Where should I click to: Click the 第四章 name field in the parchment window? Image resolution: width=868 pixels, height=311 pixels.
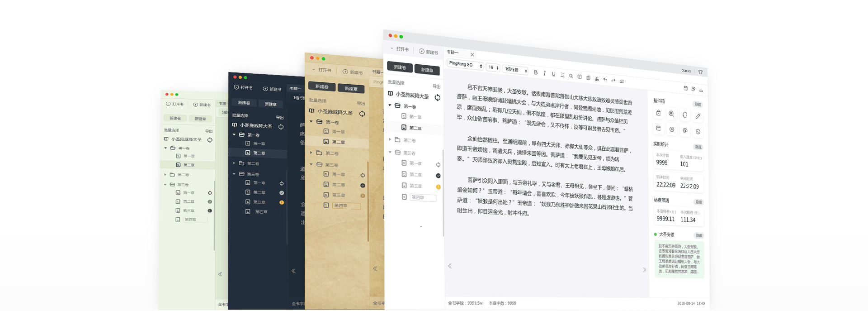click(x=347, y=206)
